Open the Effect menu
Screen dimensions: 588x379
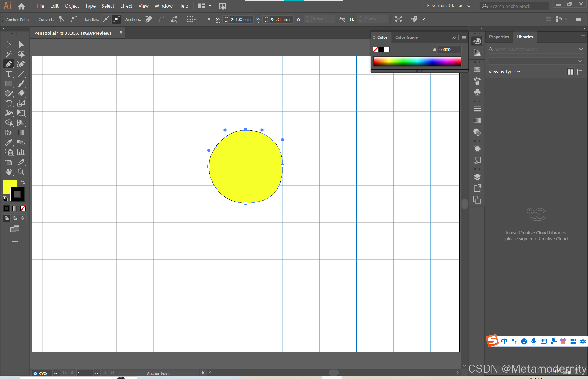126,6
